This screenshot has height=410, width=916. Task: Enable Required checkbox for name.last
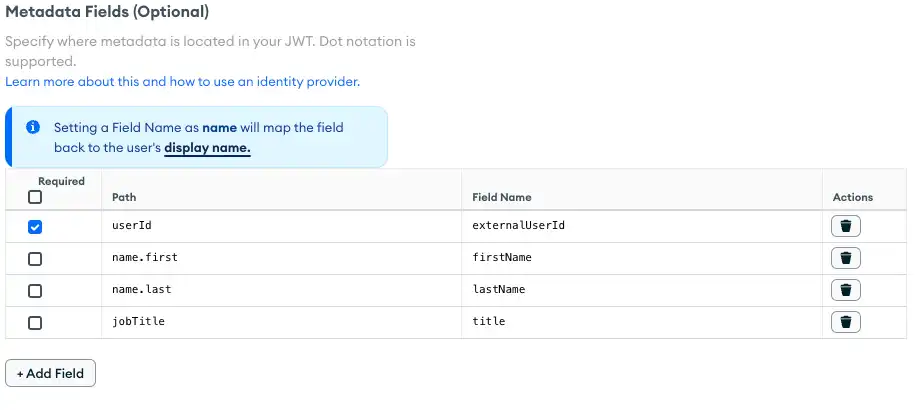click(x=35, y=291)
